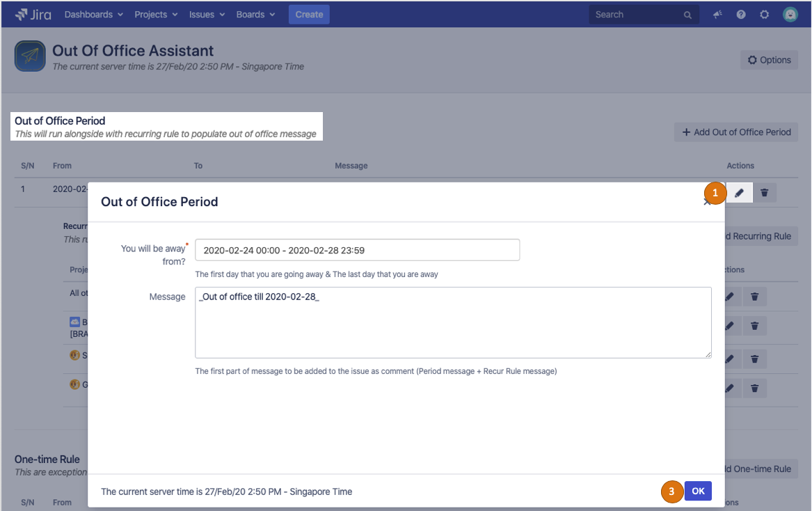This screenshot has width=812, height=511.
Task: Open the help question mark icon
Action: pyautogui.click(x=741, y=15)
